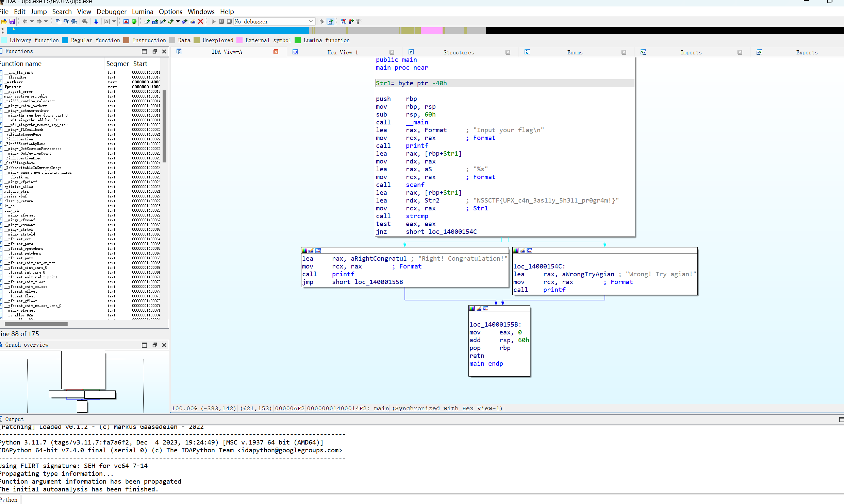Image resolution: width=844 pixels, height=504 pixels.
Task: Click the Save database icon
Action: 12,21
